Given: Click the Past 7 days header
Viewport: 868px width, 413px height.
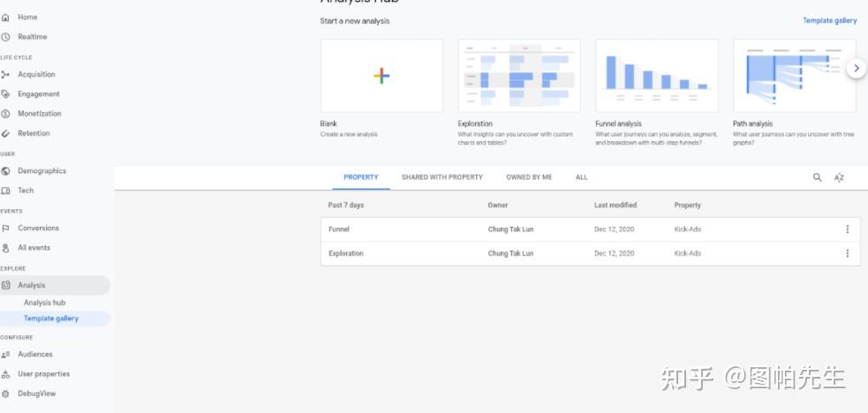Looking at the screenshot, I should (x=346, y=205).
